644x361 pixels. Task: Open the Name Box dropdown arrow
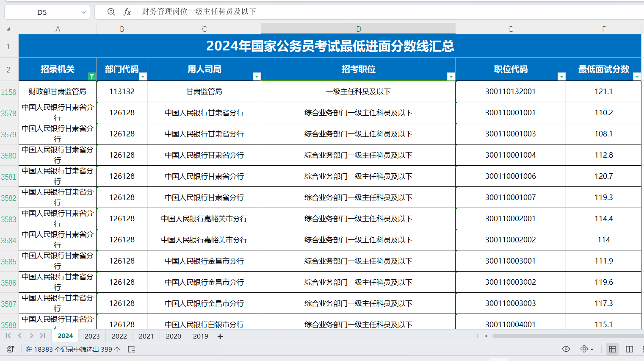(83, 12)
